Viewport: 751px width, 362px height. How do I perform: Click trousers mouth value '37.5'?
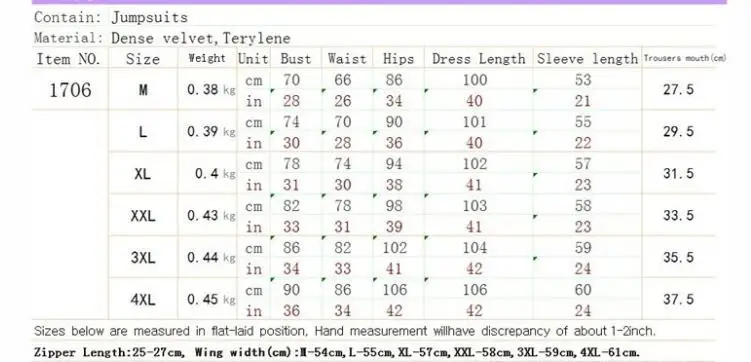678,300
